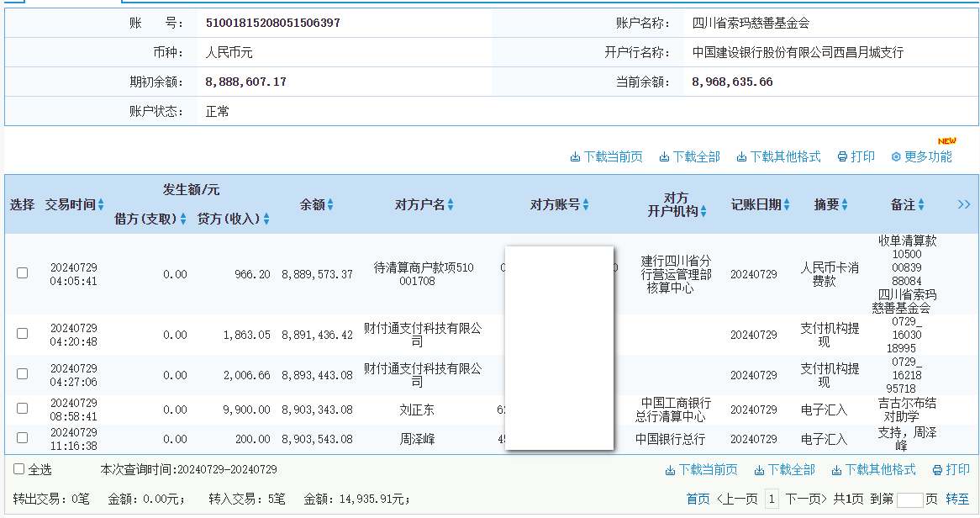Select the 刘正东 transaction checkbox

coord(23,408)
